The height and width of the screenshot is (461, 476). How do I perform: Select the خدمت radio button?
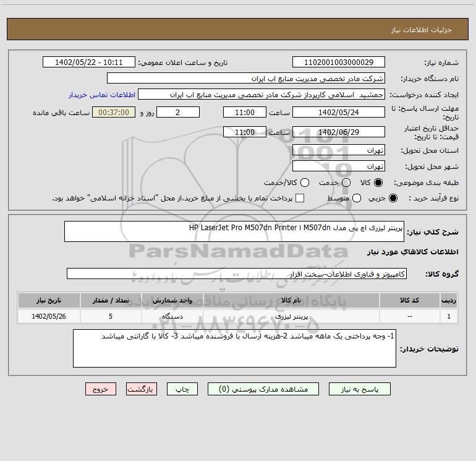tap(346, 183)
